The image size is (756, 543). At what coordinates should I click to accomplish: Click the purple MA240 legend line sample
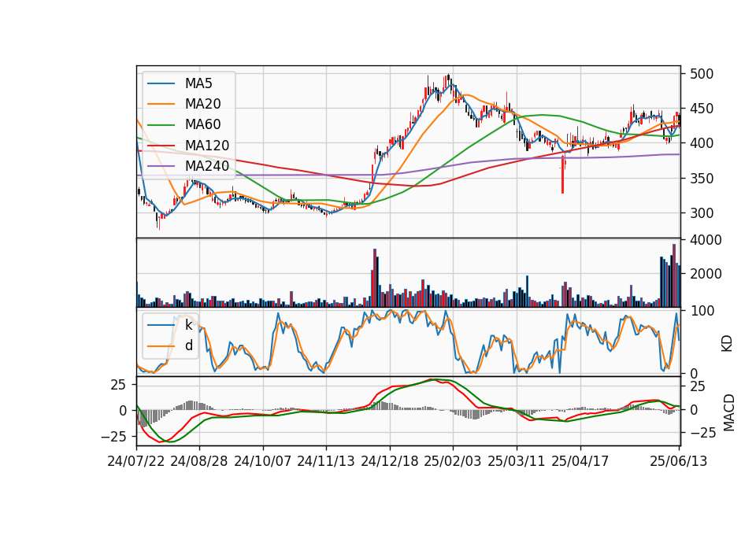[161, 166]
